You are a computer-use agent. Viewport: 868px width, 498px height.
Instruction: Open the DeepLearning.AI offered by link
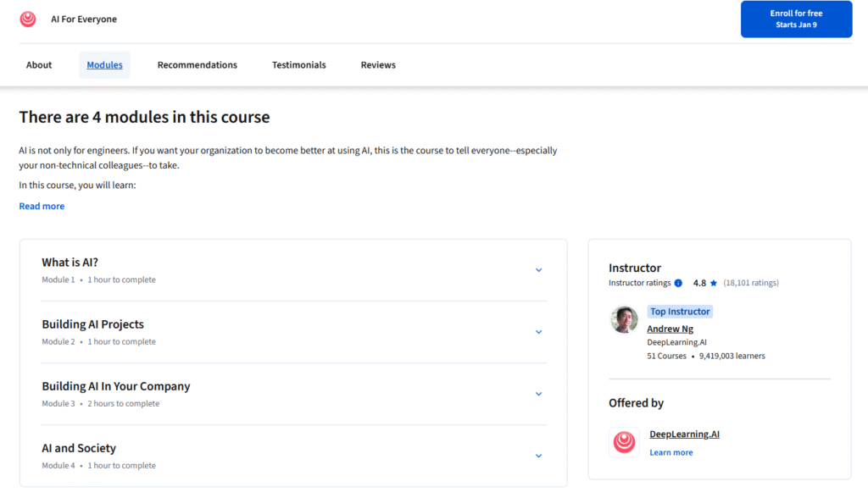tap(684, 434)
